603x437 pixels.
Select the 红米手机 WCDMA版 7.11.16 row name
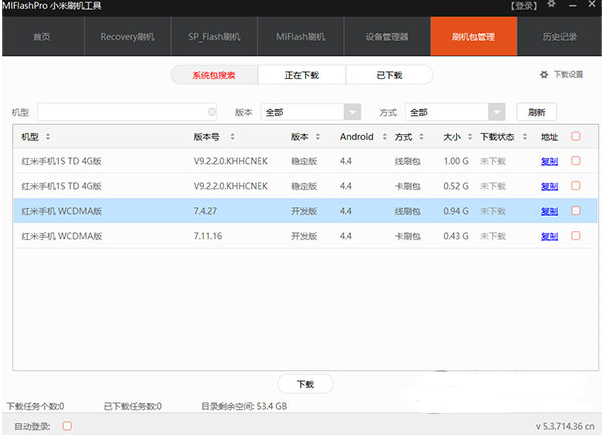coord(62,236)
